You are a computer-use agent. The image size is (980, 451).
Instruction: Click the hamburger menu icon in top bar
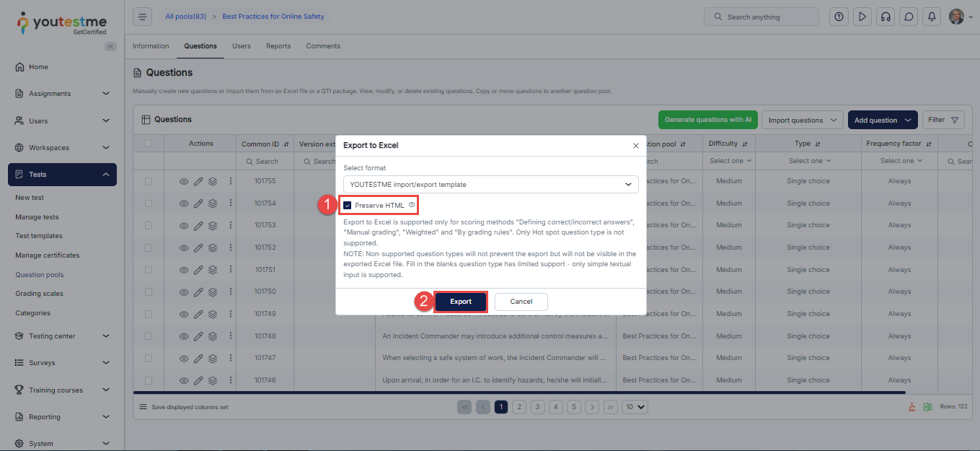click(143, 17)
